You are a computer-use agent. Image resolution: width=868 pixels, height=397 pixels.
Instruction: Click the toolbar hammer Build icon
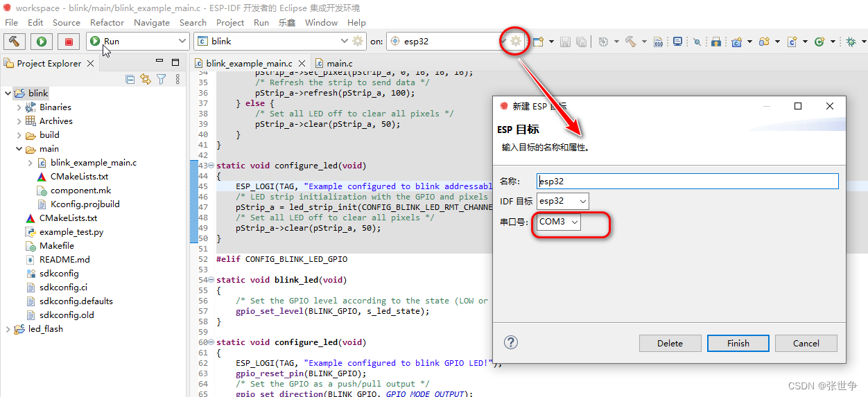pos(630,42)
